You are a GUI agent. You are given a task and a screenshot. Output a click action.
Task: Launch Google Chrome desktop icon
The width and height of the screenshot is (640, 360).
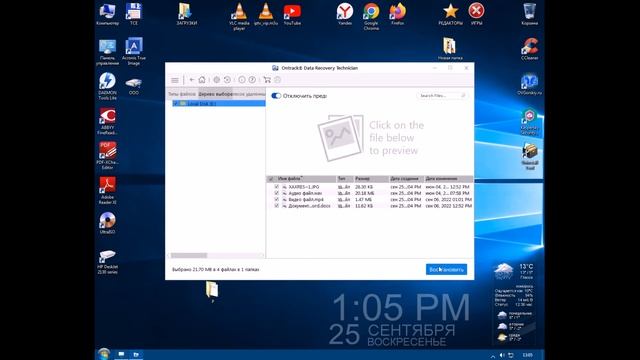371,16
